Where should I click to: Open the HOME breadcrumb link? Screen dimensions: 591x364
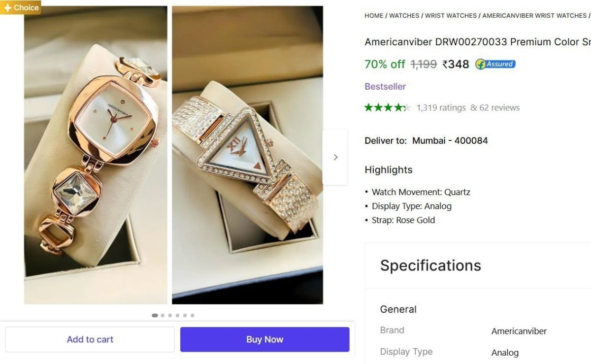click(373, 15)
